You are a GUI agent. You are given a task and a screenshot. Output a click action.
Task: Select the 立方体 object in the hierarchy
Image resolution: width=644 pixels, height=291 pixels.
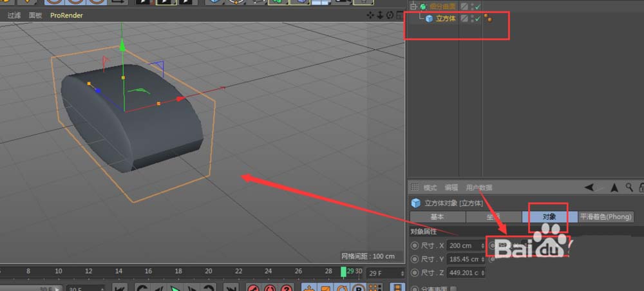pyautogui.click(x=446, y=19)
